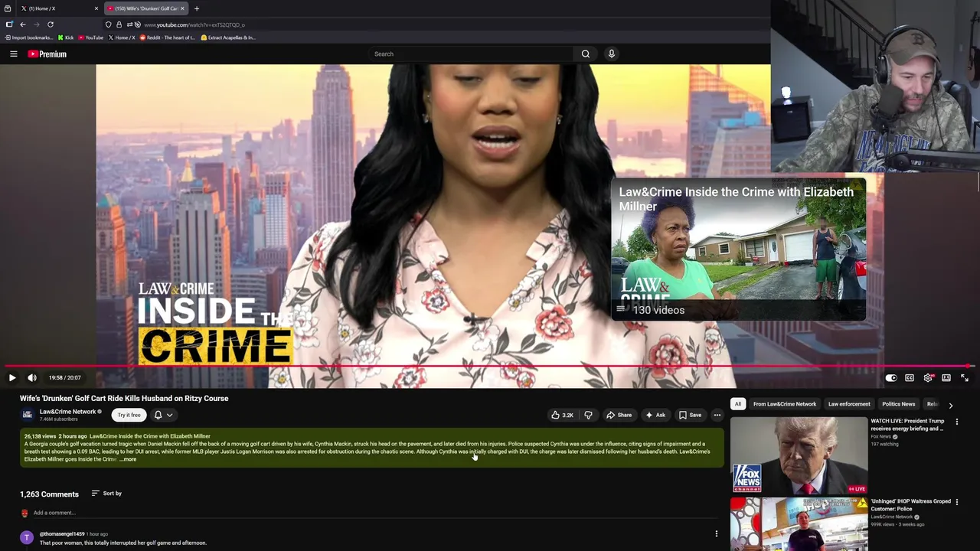Toggle closed captions CC button

click(x=910, y=377)
